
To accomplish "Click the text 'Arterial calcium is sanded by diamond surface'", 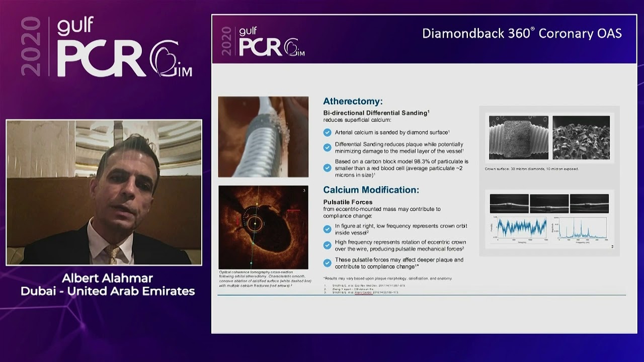I will click(392, 132).
